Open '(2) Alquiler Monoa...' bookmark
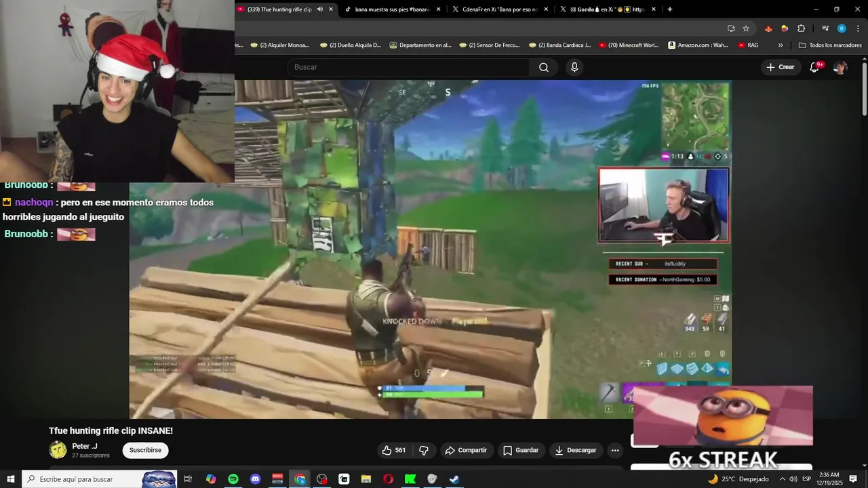The width and height of the screenshot is (868, 488). (279, 45)
